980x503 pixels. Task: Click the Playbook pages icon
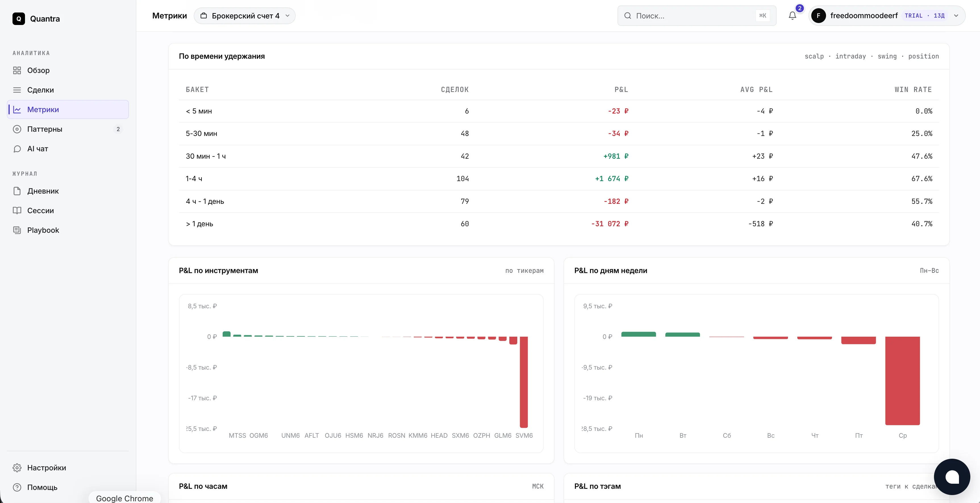point(17,230)
